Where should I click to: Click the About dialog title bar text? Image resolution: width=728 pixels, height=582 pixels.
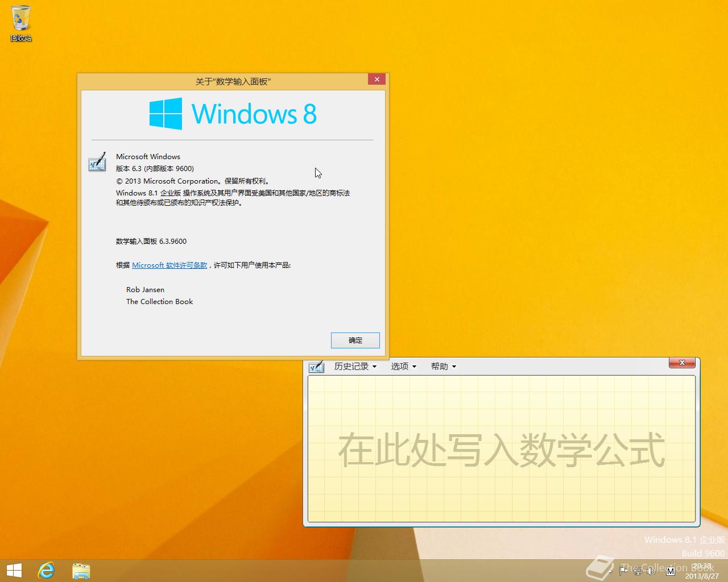[233, 82]
